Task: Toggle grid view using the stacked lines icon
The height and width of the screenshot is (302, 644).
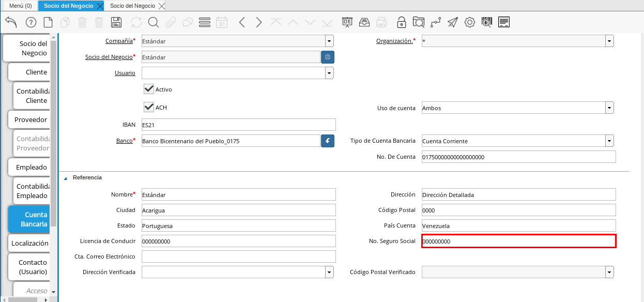Action: point(204,22)
